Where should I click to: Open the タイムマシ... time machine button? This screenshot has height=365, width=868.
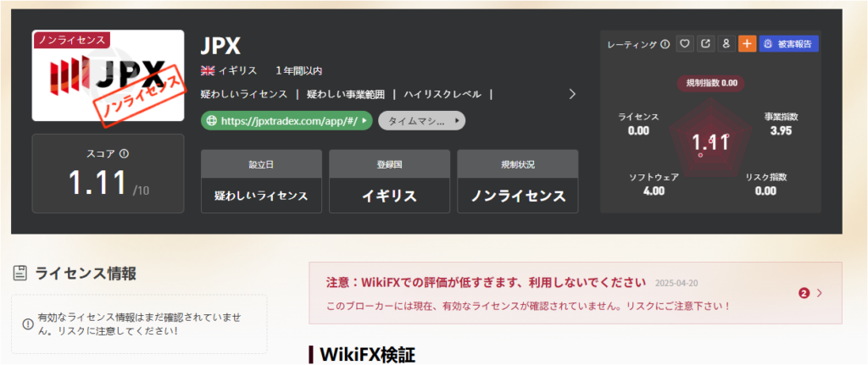click(x=422, y=120)
